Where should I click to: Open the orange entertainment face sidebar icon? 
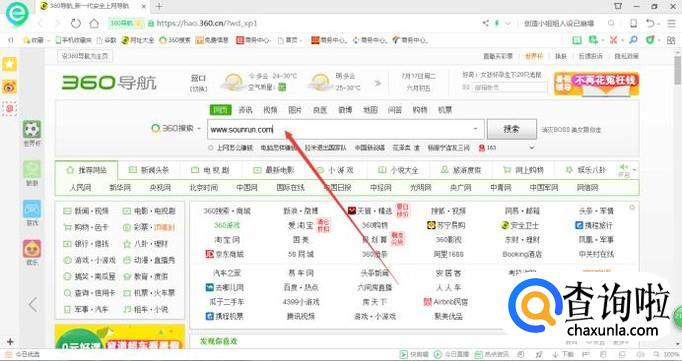[x=32, y=249]
